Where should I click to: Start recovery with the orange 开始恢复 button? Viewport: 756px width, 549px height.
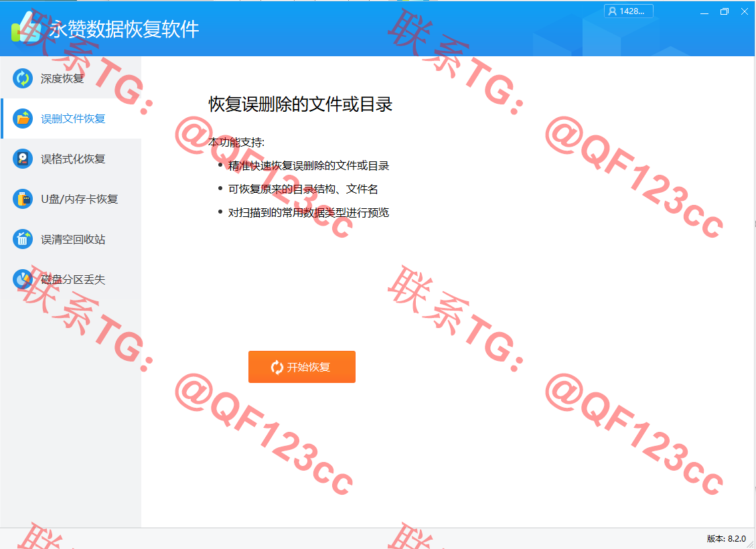coord(302,367)
